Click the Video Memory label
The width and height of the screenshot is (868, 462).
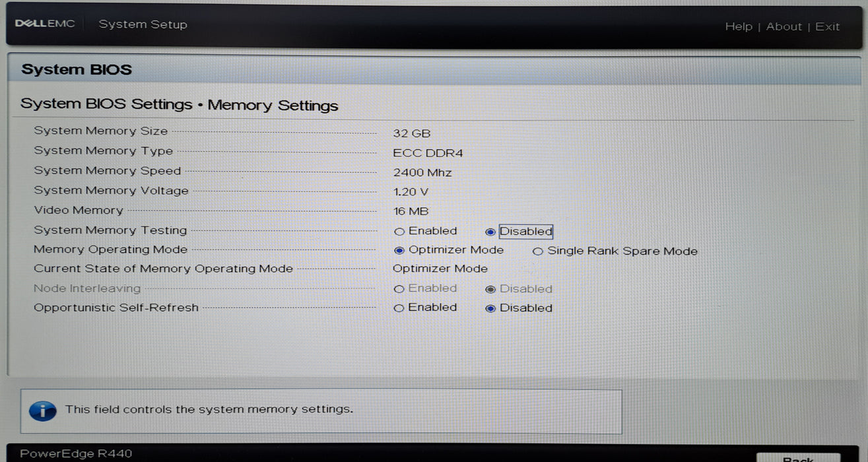pyautogui.click(x=79, y=210)
